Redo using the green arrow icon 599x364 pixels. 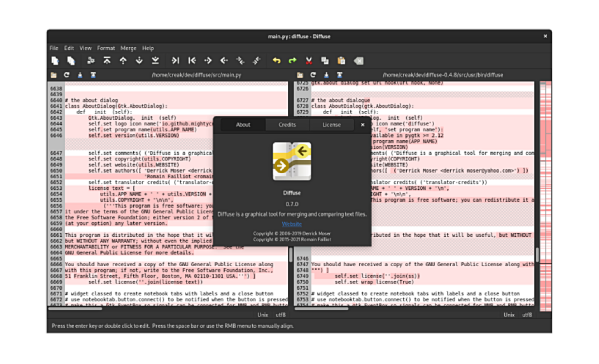pos(293,61)
